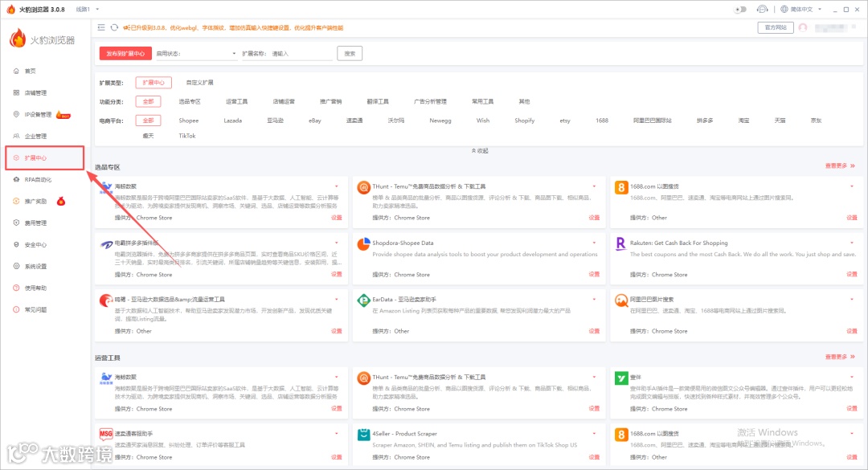Click the red 发布到扩展中心 button

pos(125,54)
